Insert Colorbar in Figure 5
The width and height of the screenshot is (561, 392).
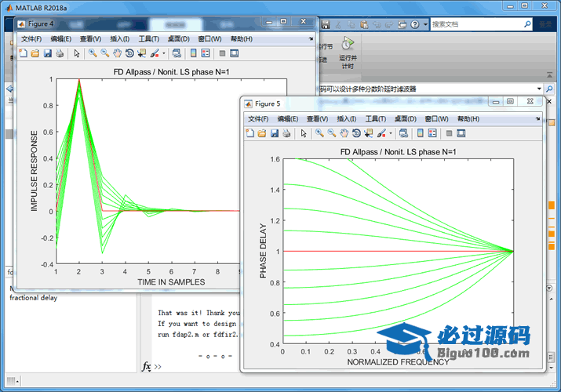(x=421, y=133)
